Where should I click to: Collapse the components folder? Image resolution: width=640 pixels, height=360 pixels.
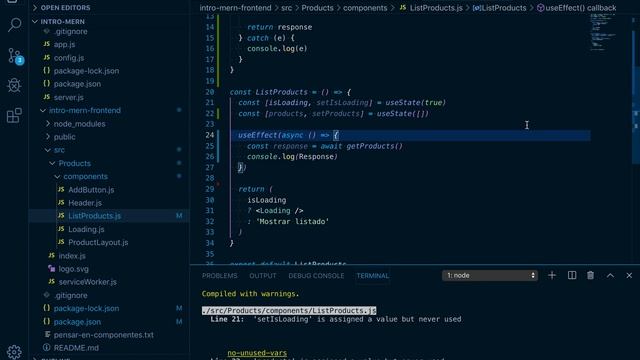click(x=85, y=176)
